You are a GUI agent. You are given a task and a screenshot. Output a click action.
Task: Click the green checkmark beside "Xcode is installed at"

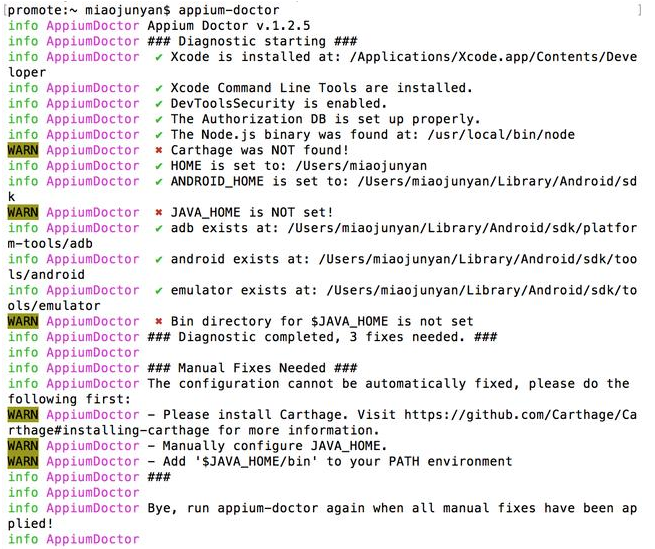coord(159,57)
